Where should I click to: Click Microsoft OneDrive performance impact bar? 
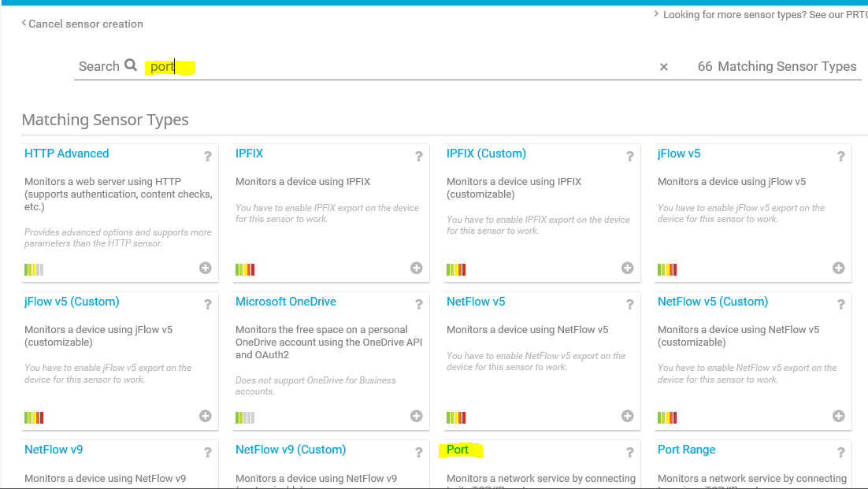(x=245, y=417)
